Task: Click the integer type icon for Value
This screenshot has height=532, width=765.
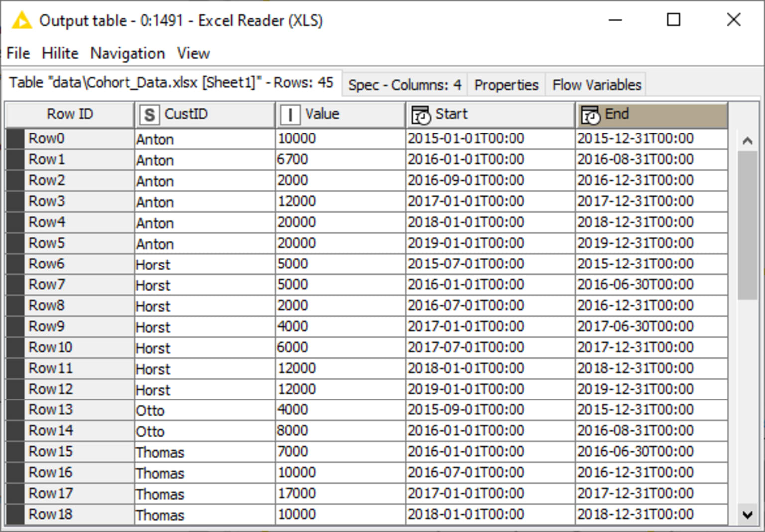Action: click(x=290, y=115)
